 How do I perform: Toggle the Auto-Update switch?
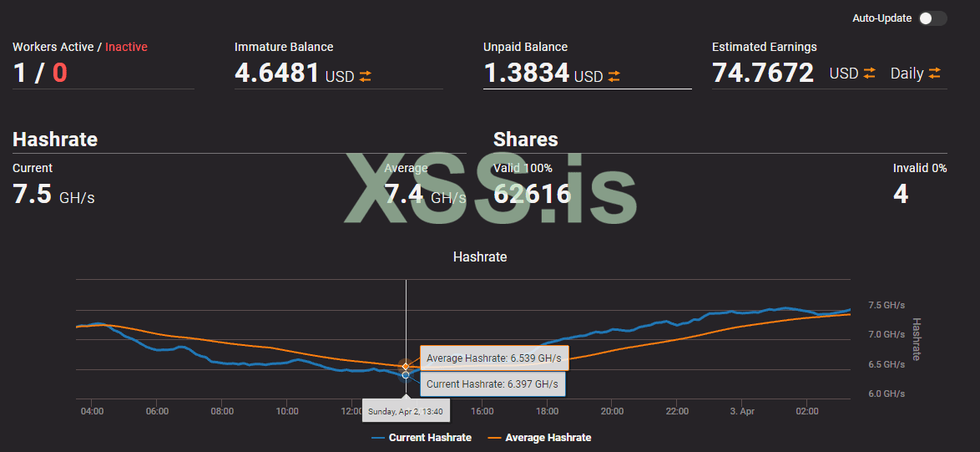[x=932, y=18]
